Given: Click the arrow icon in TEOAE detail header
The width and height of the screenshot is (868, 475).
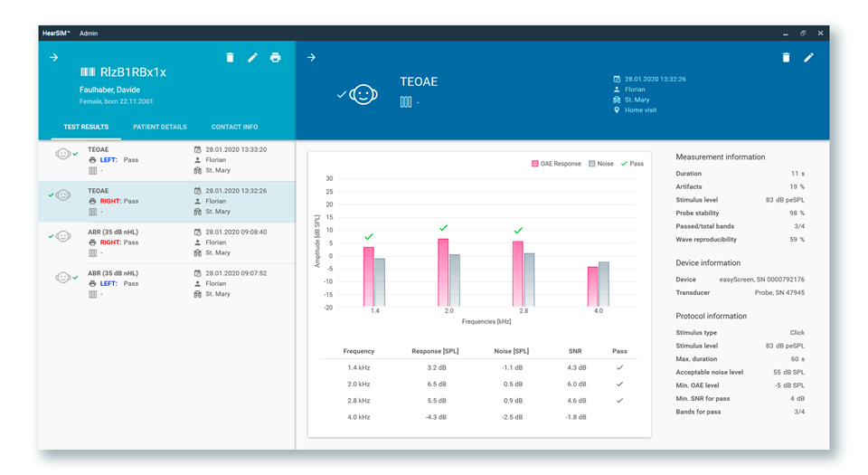Looking at the screenshot, I should click(x=311, y=58).
